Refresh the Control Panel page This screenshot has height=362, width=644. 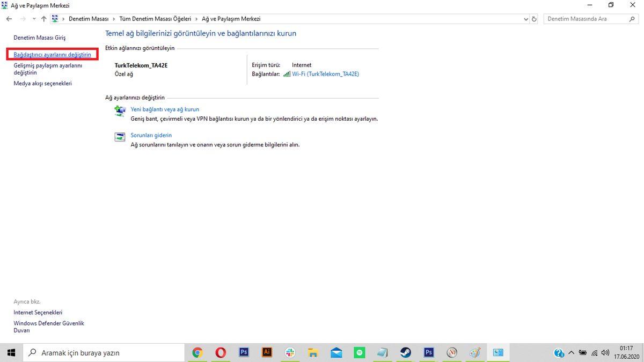533,19
